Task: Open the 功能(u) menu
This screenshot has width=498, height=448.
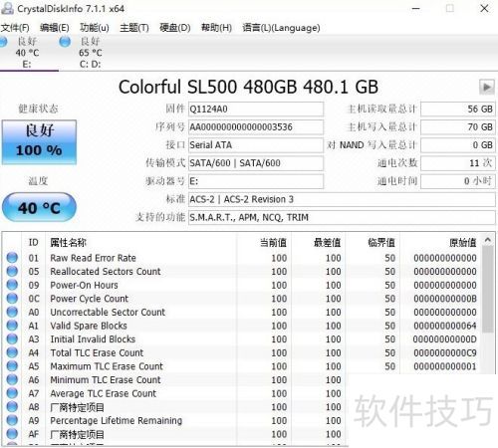Action: (x=95, y=28)
